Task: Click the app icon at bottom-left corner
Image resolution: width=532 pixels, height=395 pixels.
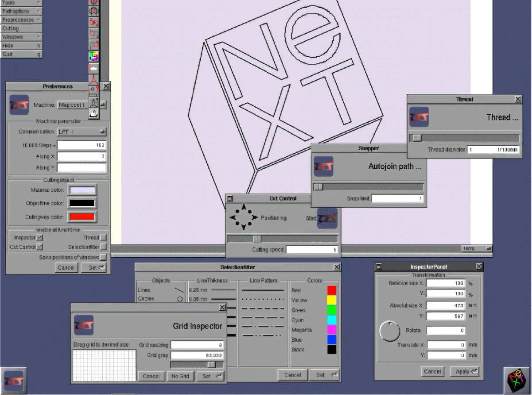Action: 13,380
